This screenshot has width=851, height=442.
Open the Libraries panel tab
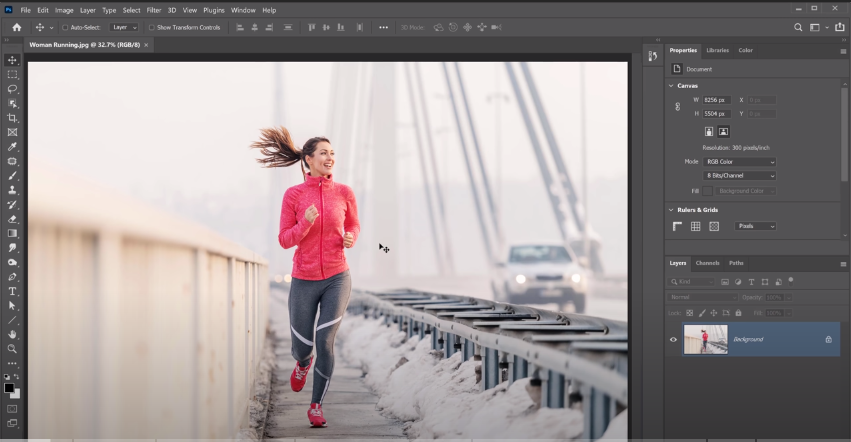pos(717,50)
